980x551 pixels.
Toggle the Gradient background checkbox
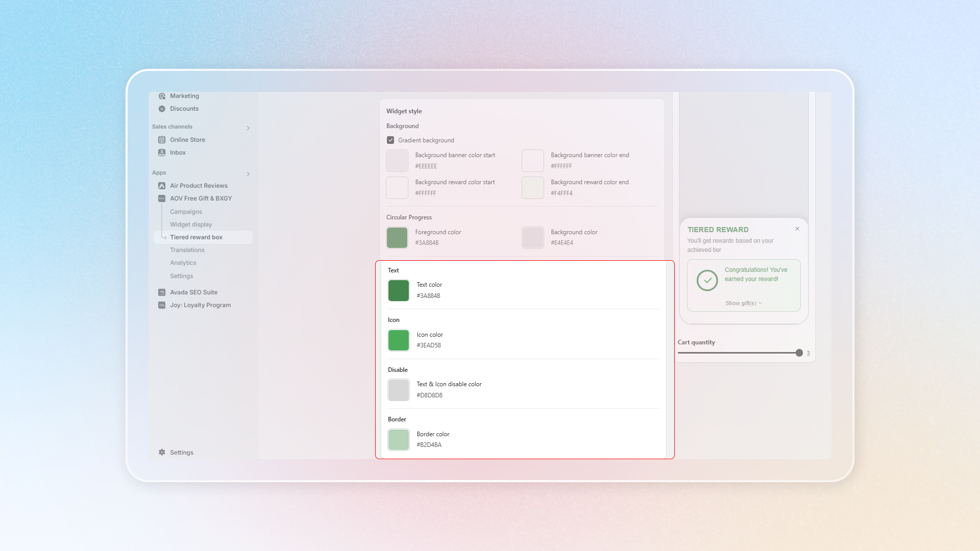pyautogui.click(x=390, y=140)
